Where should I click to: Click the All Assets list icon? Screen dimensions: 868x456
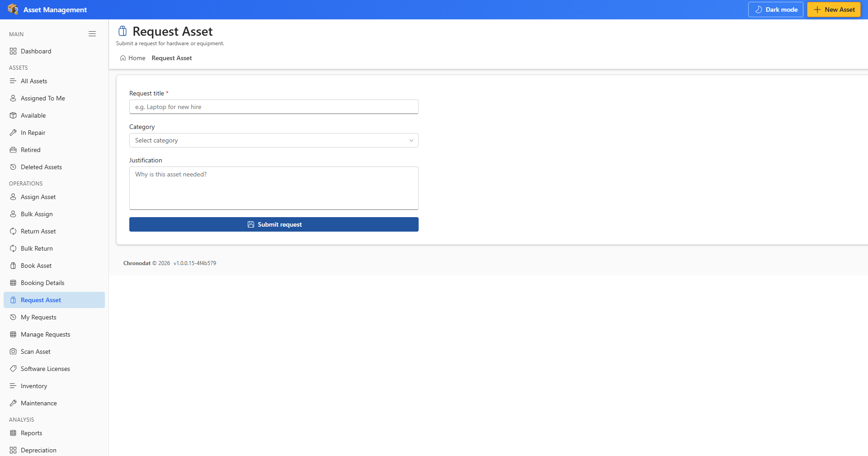13,81
